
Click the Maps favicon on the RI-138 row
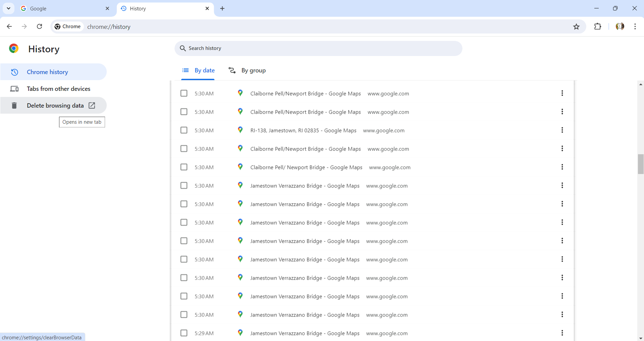[240, 130]
